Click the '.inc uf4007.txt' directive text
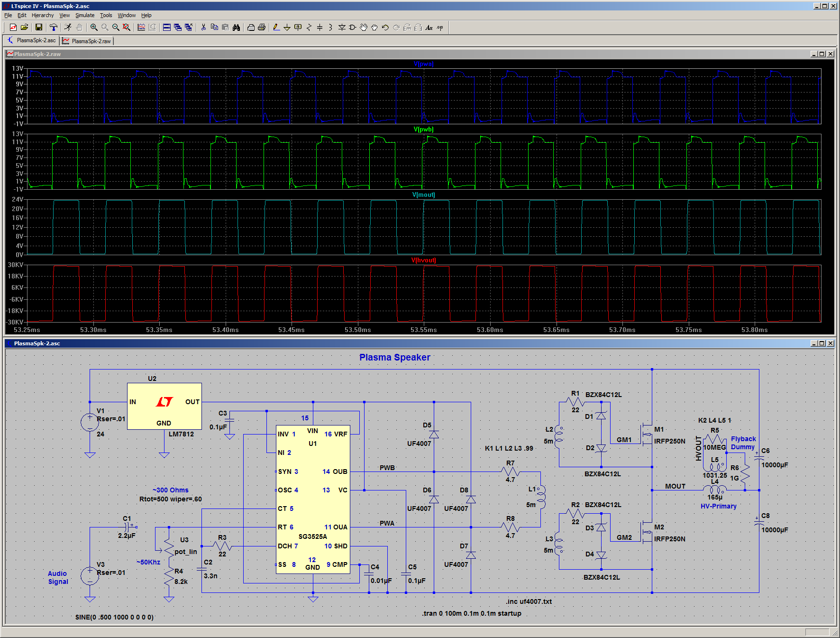Image resolution: width=840 pixels, height=638 pixels. (529, 601)
